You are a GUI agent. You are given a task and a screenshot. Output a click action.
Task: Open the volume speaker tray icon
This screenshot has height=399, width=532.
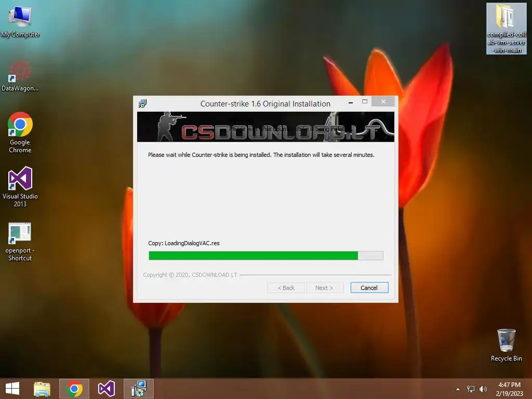coord(483,389)
